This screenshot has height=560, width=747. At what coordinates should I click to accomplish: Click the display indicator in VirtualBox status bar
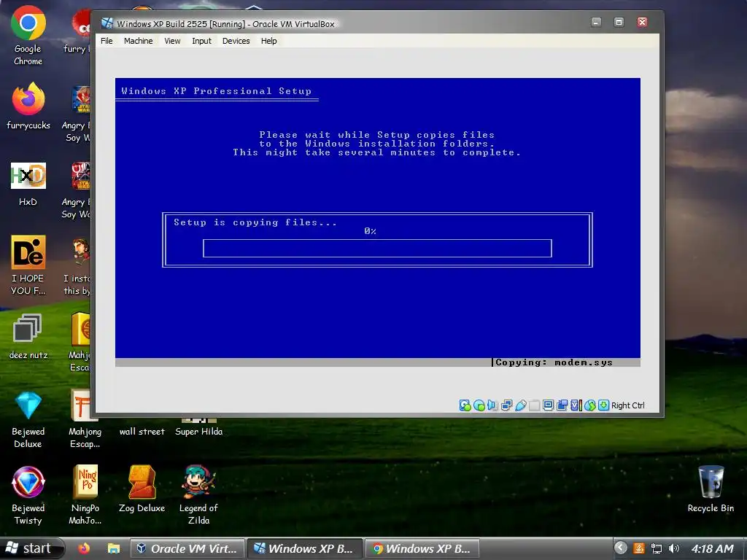[549, 405]
